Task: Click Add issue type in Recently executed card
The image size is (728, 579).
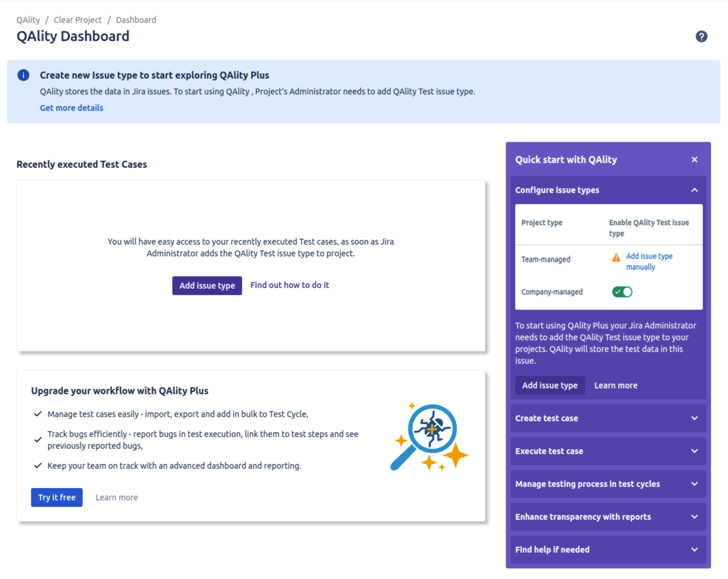Action: 207,286
